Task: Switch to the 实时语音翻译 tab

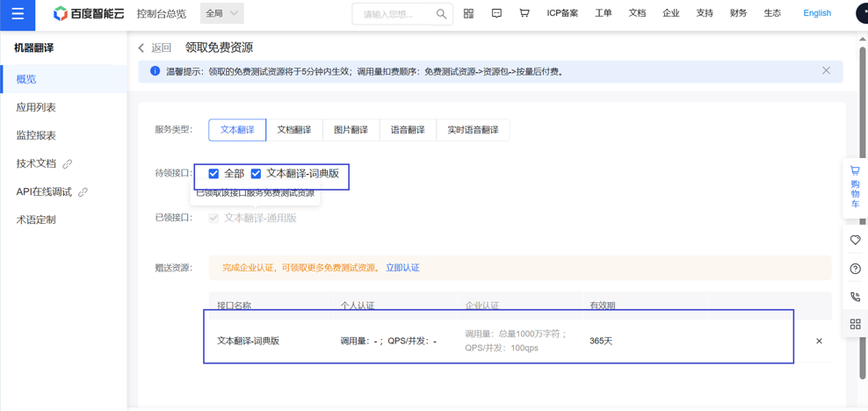Action: pyautogui.click(x=474, y=130)
